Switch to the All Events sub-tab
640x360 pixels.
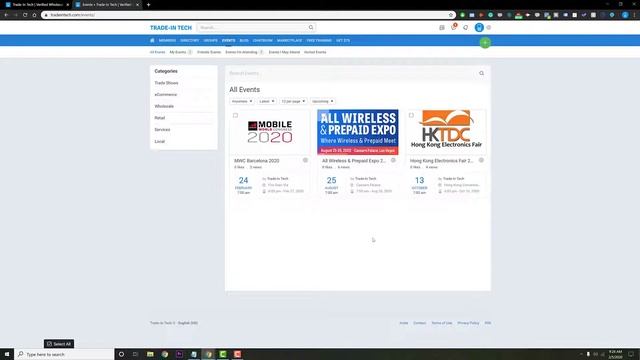(x=158, y=52)
